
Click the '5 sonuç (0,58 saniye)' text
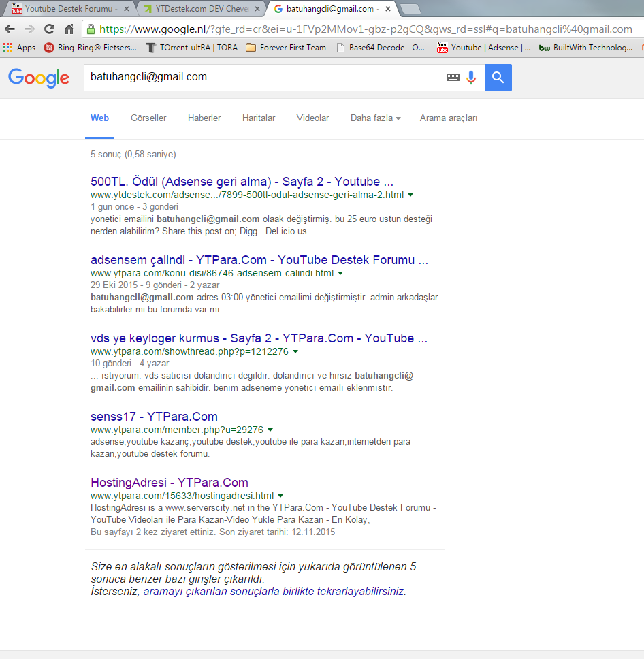133,155
